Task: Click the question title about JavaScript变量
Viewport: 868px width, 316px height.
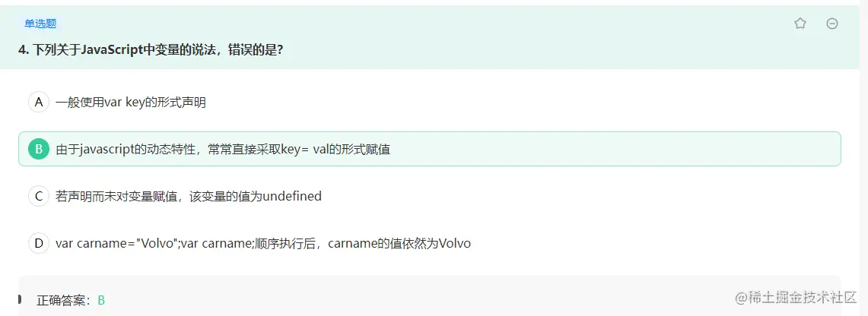Action: [151, 49]
